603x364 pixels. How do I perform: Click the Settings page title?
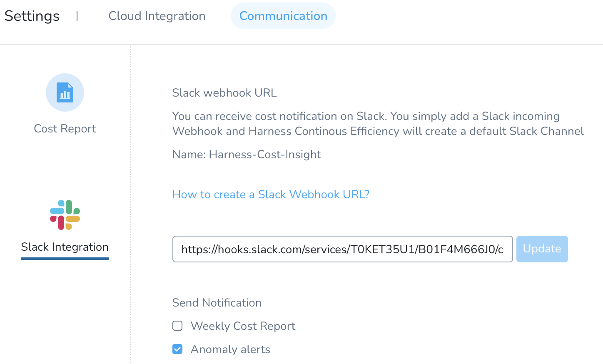coord(32,16)
